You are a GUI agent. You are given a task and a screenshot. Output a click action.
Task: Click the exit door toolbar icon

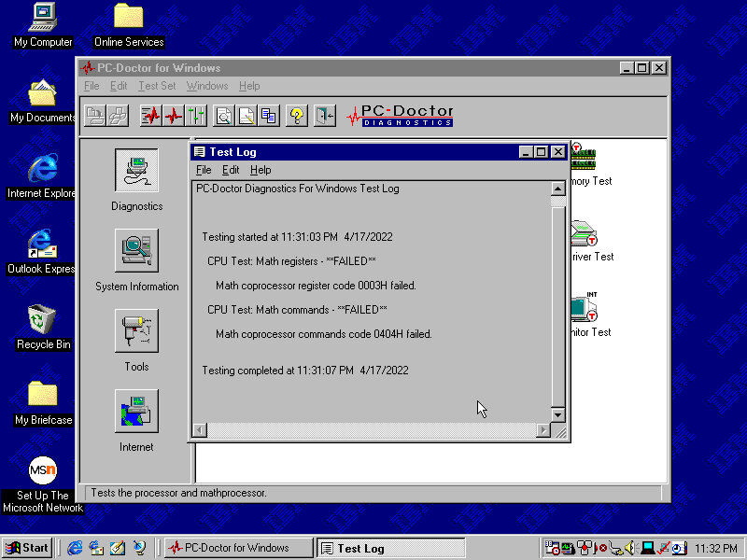click(324, 116)
